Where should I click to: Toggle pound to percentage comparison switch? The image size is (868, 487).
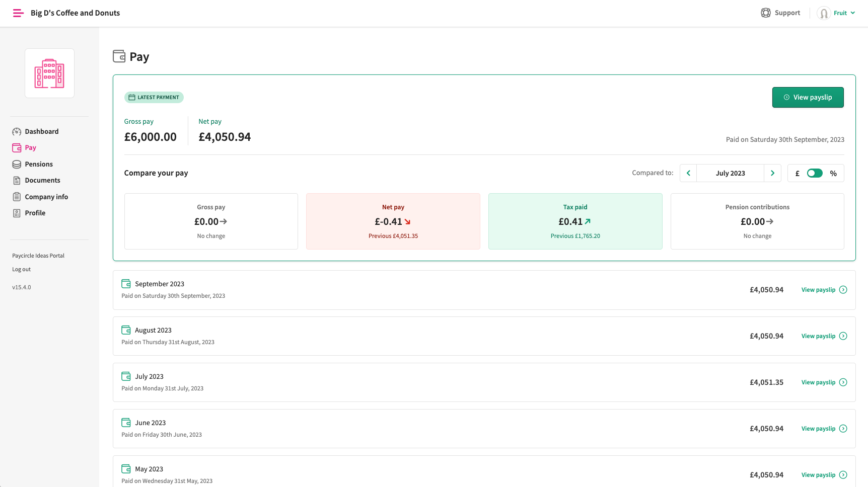pos(815,173)
